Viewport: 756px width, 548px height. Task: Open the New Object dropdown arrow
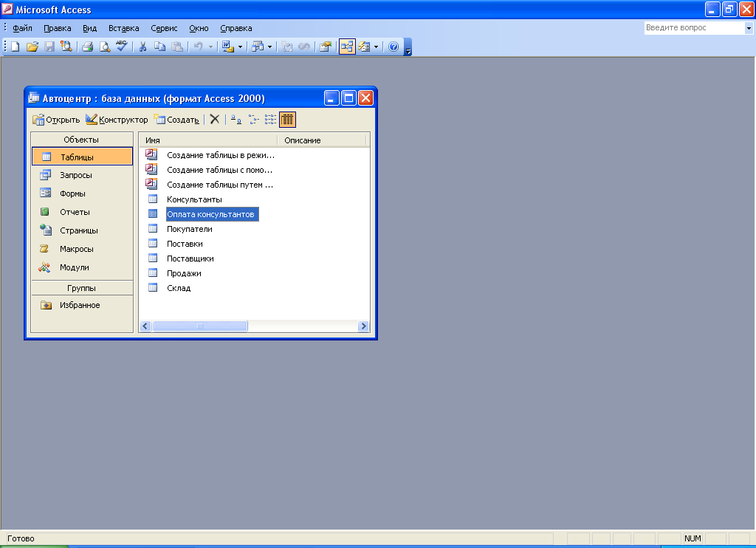tap(376, 47)
